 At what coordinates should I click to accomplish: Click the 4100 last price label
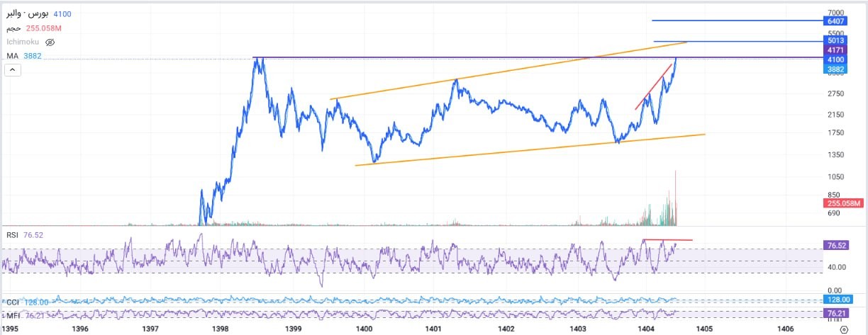tap(835, 60)
